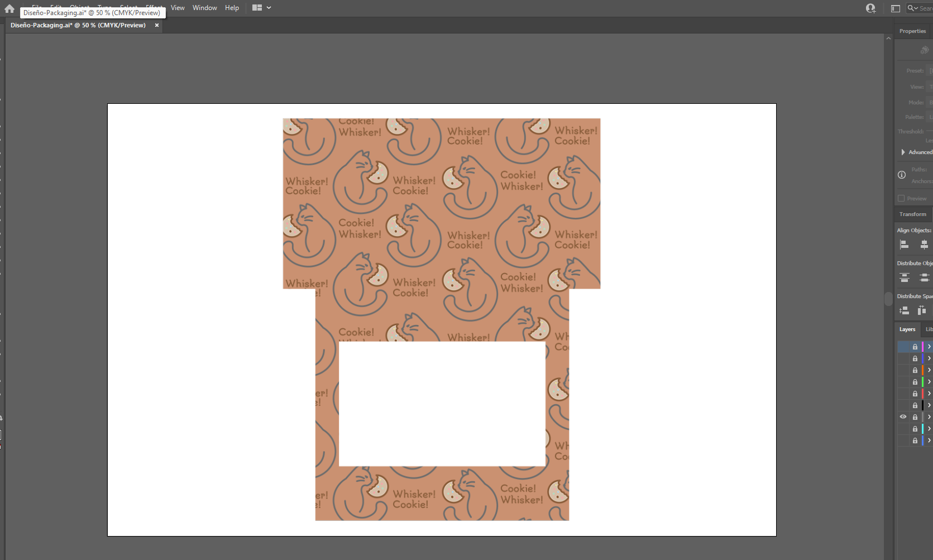
Task: Switch to the Layers panel tab
Action: 907,329
